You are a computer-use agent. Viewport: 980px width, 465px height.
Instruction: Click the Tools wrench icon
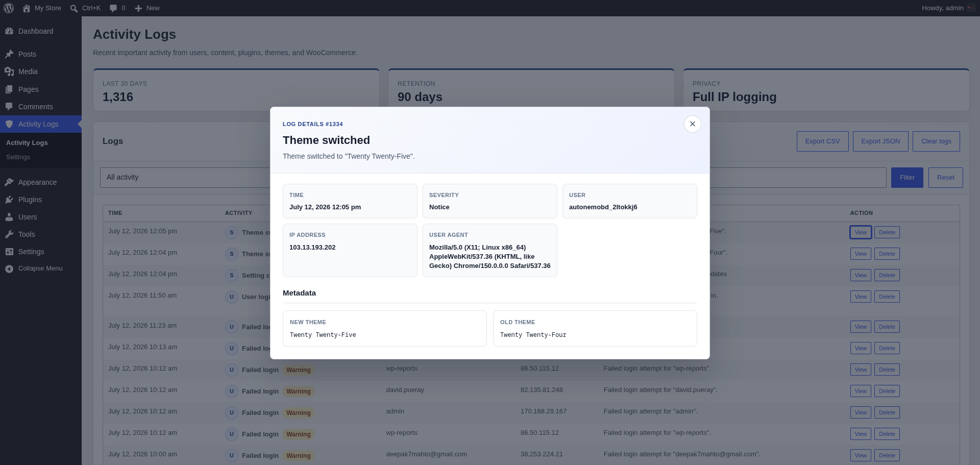9,234
